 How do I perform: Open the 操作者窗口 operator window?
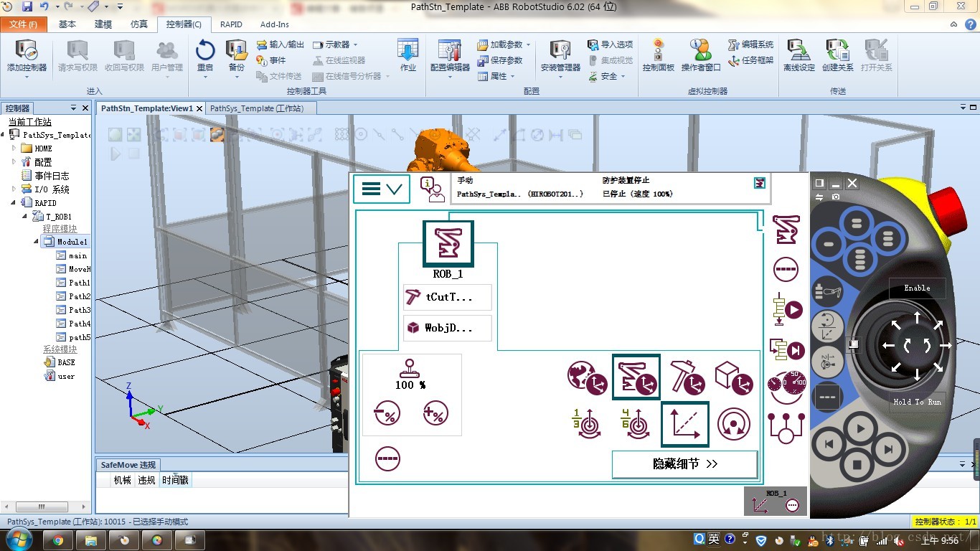[701, 56]
